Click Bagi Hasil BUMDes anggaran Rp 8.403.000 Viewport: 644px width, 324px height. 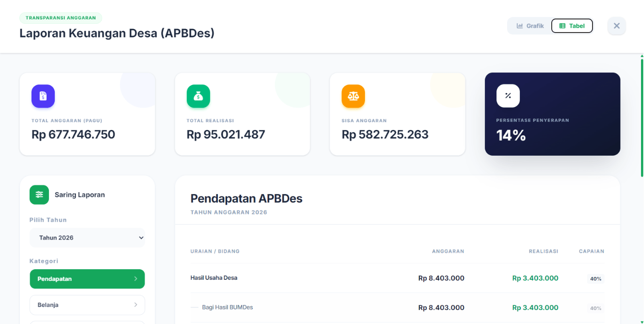(x=441, y=308)
